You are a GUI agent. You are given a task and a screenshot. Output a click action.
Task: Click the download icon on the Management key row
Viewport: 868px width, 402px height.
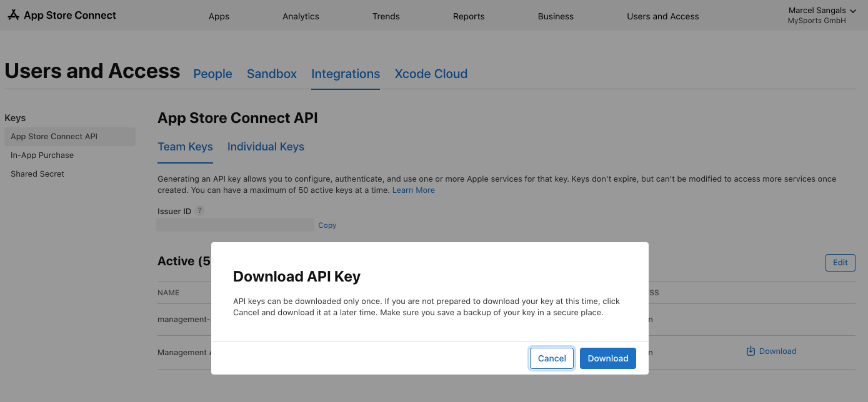point(749,351)
